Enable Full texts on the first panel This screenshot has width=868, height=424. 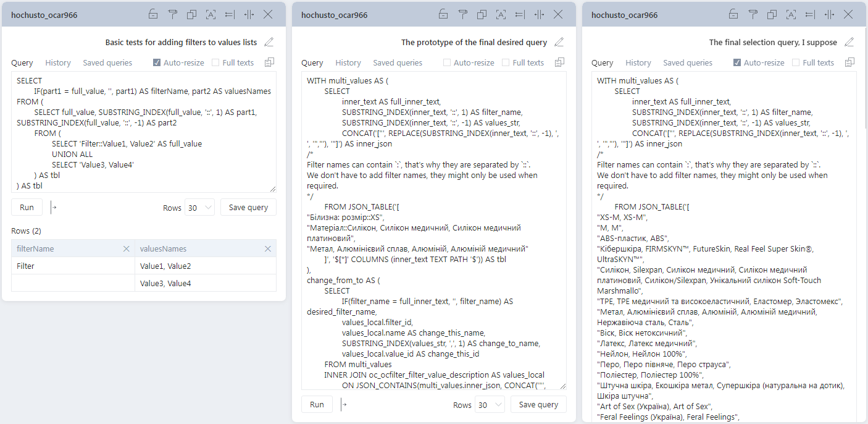214,62
